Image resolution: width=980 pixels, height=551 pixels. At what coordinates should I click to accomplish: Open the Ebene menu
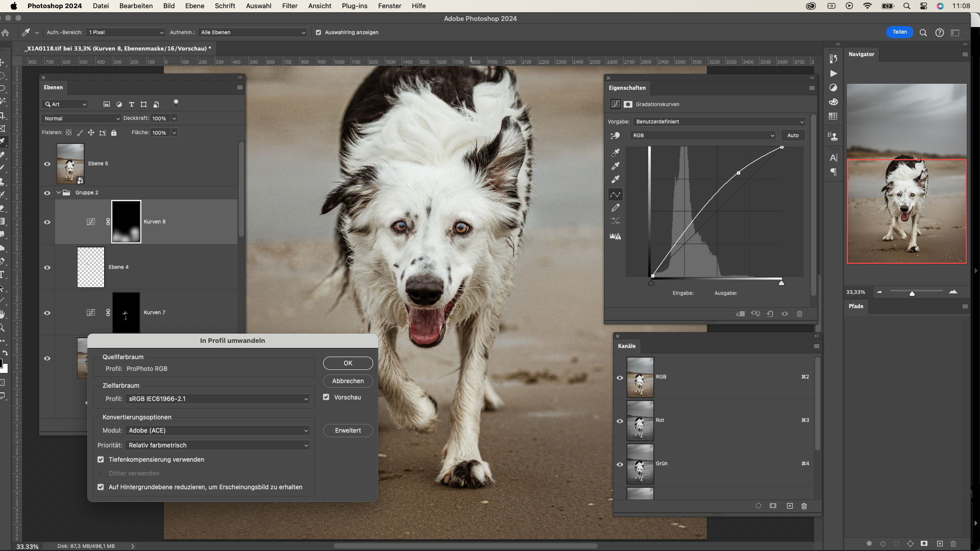194,6
